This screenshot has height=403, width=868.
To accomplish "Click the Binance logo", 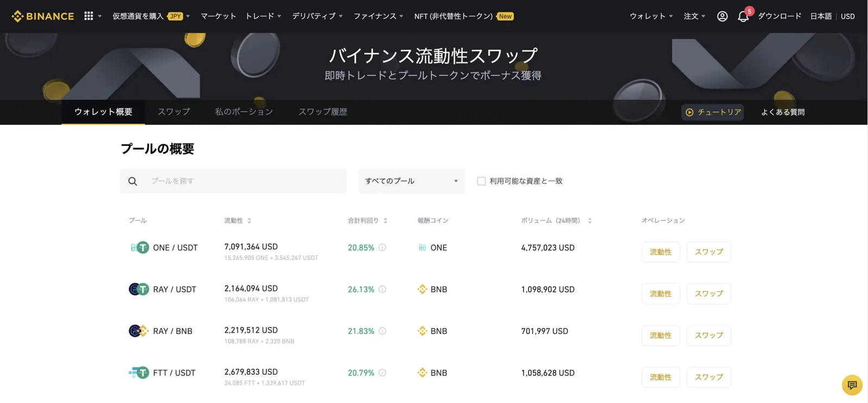I will click(43, 16).
